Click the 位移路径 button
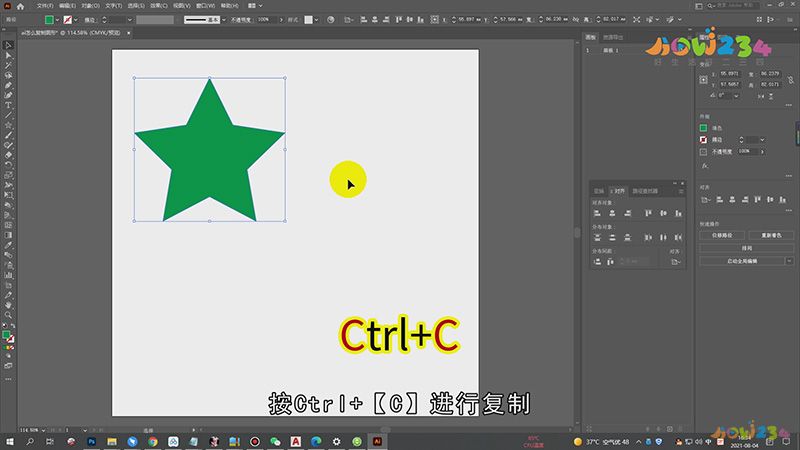This screenshot has height=450, width=800. [722, 236]
